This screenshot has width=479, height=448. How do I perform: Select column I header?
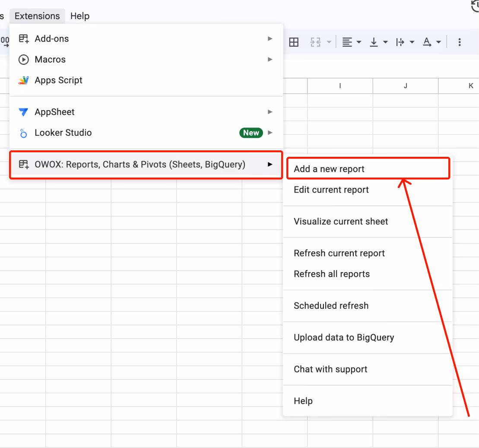340,86
